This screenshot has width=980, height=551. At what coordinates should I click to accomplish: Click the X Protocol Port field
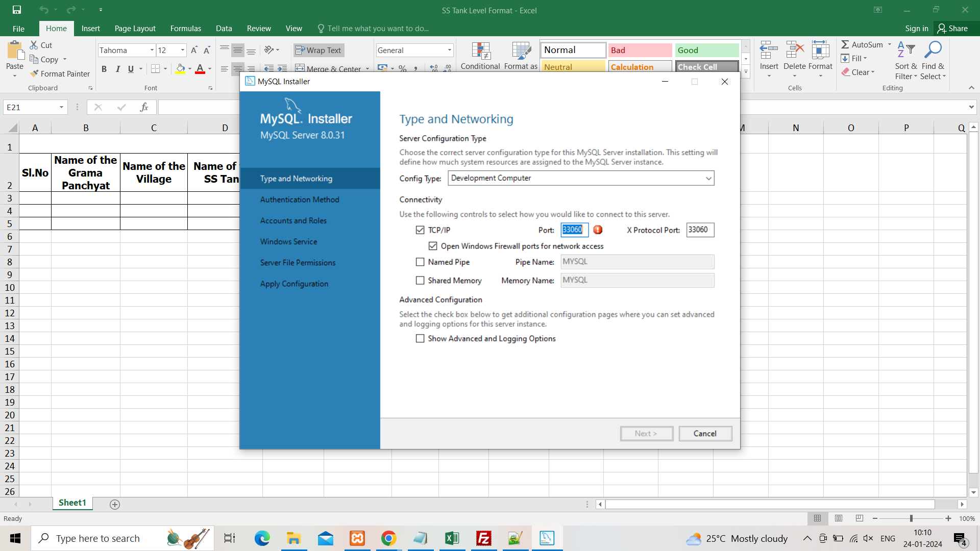click(700, 230)
